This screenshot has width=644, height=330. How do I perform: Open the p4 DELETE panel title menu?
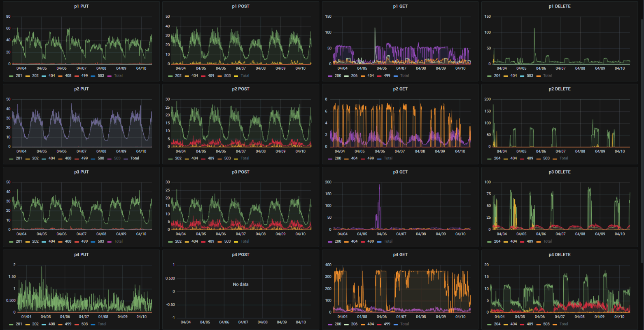(560, 255)
